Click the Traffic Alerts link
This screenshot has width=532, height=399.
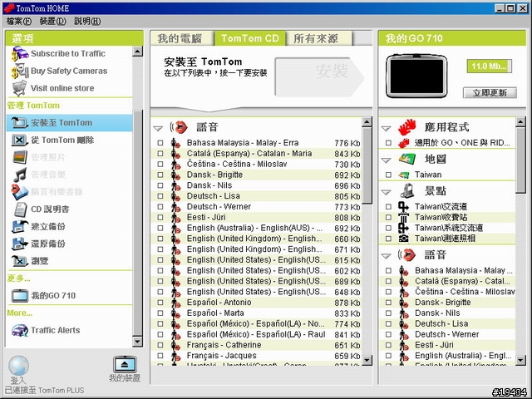56,330
